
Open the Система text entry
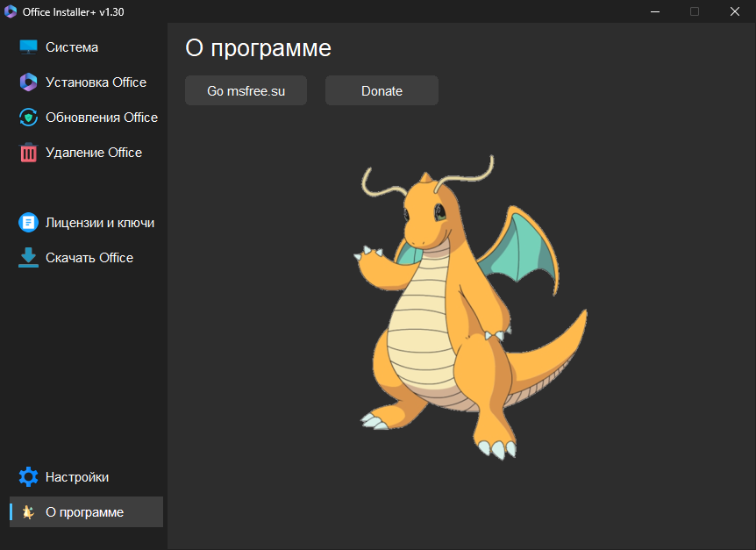[x=72, y=47]
